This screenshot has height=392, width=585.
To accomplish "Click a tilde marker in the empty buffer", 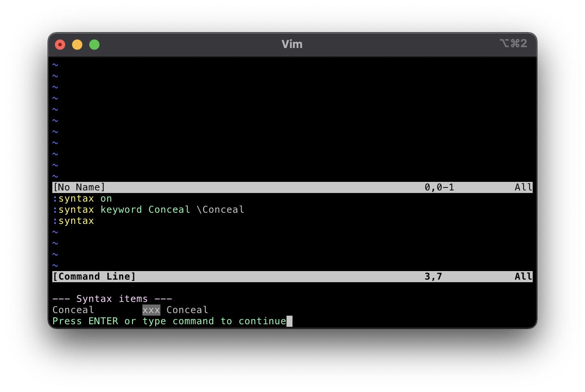I will pos(55,109).
